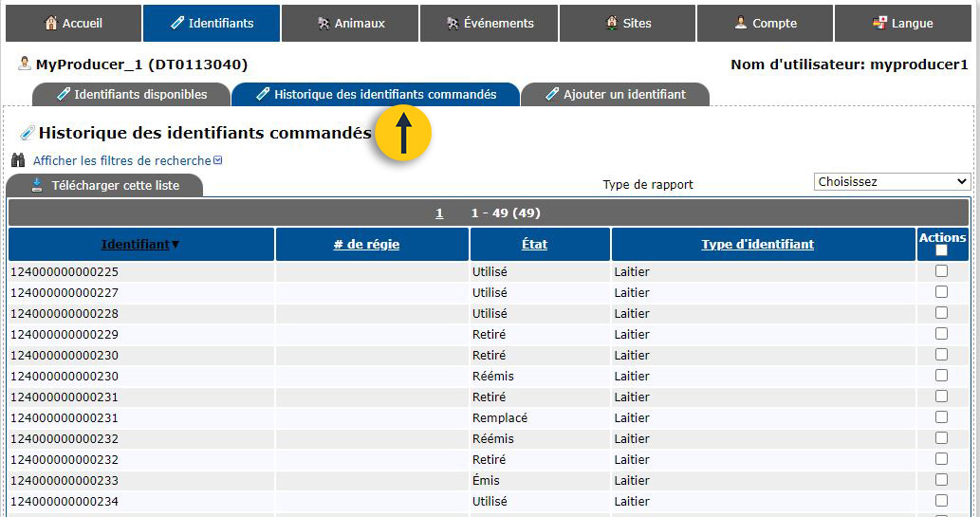980x517 pixels.
Task: Click tag icon beside the page heading
Action: (x=27, y=133)
